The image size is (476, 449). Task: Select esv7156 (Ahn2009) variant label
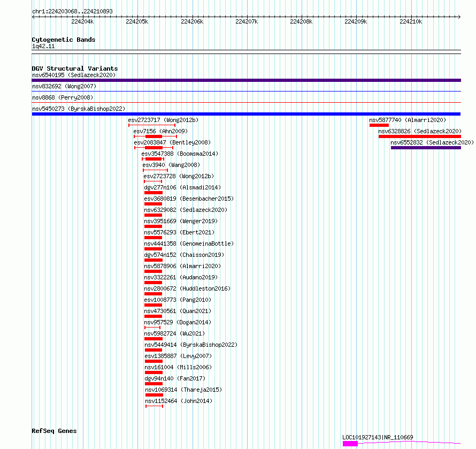point(160,131)
